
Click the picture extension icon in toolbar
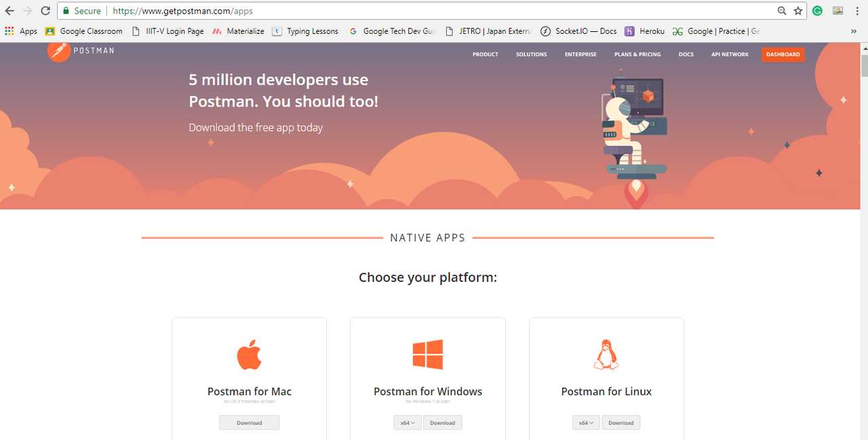(x=838, y=11)
